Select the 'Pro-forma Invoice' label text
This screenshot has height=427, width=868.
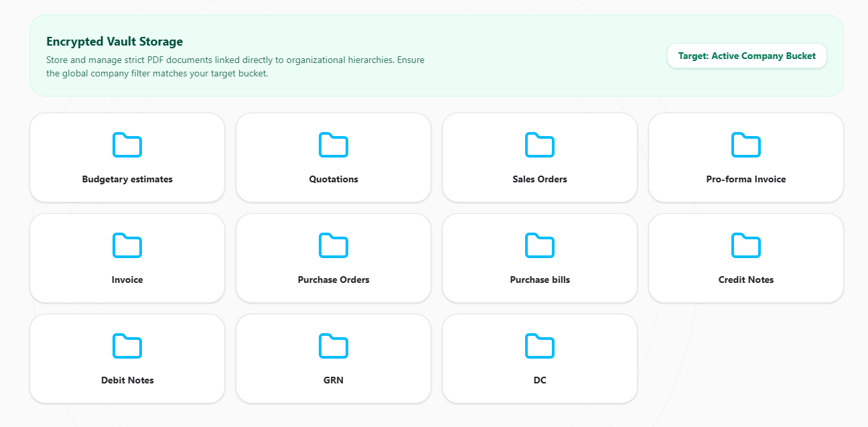pos(746,179)
